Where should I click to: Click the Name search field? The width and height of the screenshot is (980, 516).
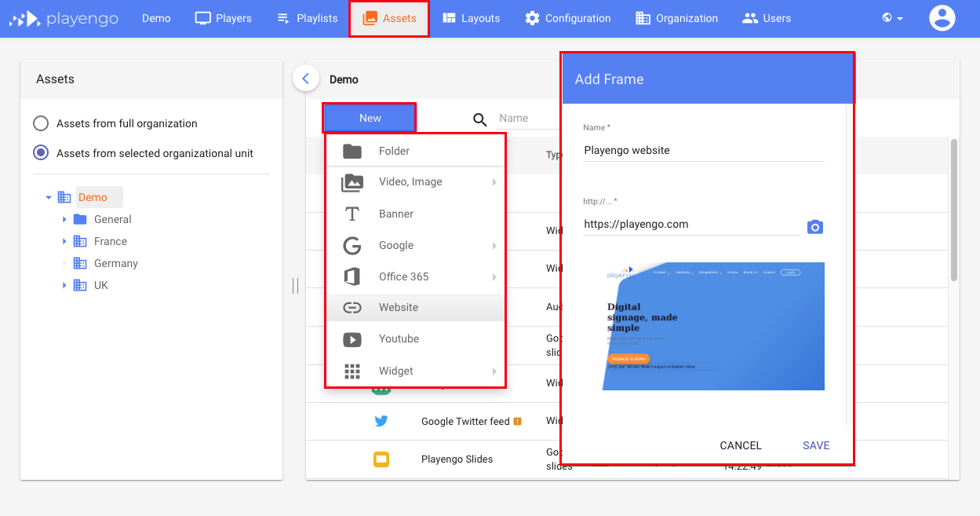click(x=528, y=119)
